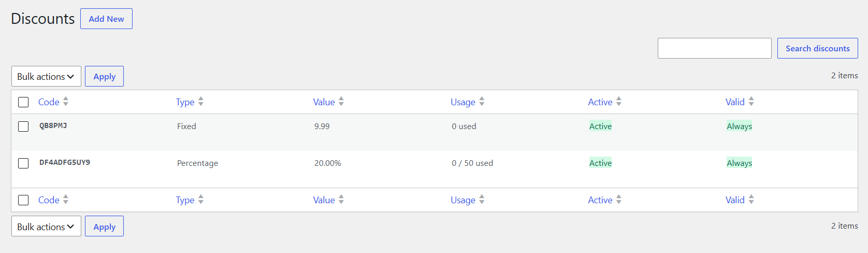The image size is (868, 253).
Task: Click the '0 / 50 used' usage cell
Action: pos(472,163)
